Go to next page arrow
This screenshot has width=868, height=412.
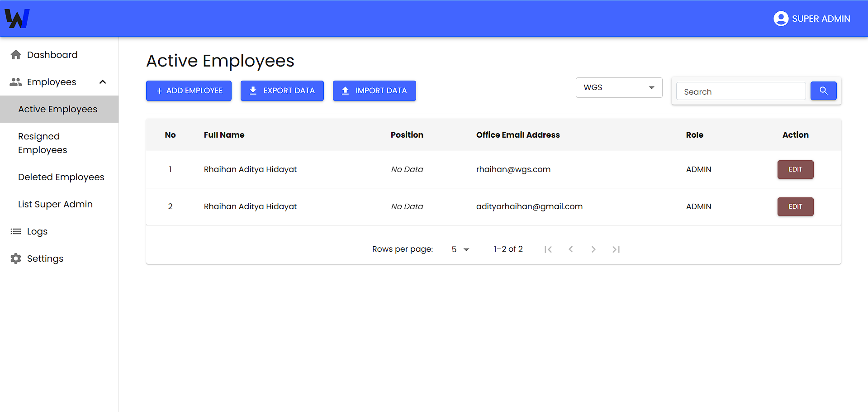coord(593,249)
